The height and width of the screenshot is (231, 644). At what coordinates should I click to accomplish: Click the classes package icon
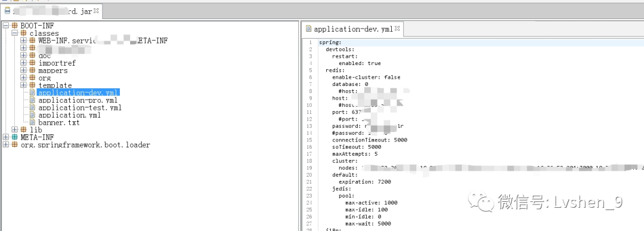(23, 33)
